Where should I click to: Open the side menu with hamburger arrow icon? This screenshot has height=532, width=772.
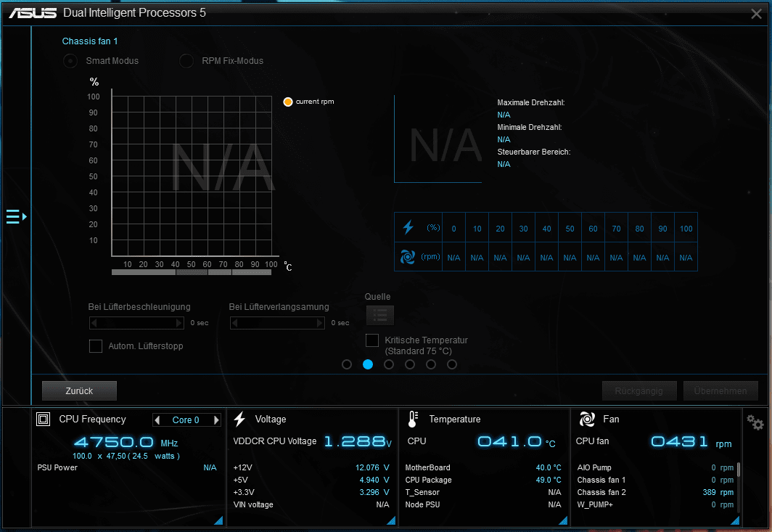pyautogui.click(x=16, y=216)
